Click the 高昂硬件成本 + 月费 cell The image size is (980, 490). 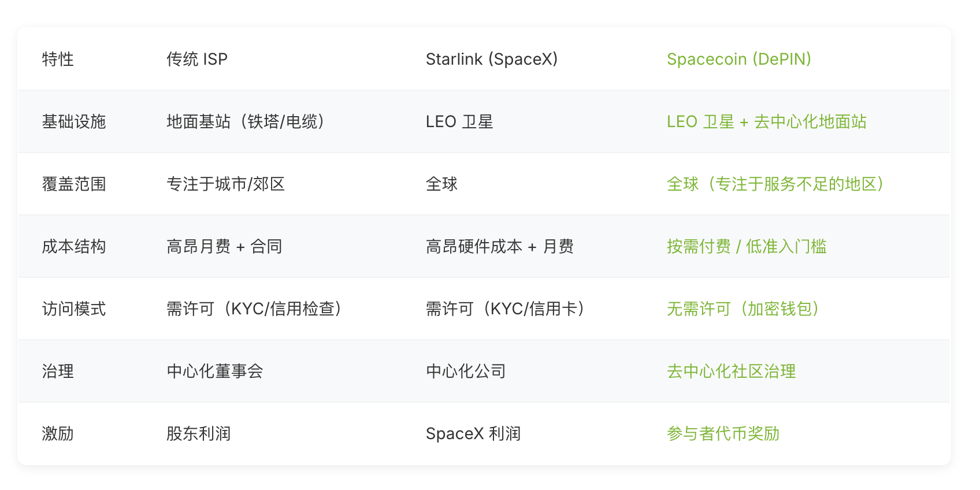point(499,246)
